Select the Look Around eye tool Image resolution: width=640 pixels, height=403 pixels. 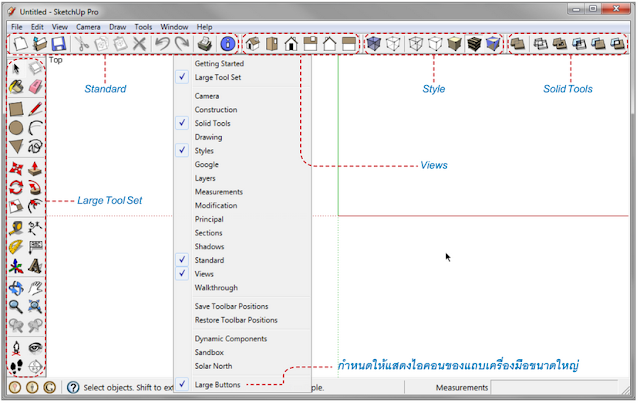[x=36, y=348]
